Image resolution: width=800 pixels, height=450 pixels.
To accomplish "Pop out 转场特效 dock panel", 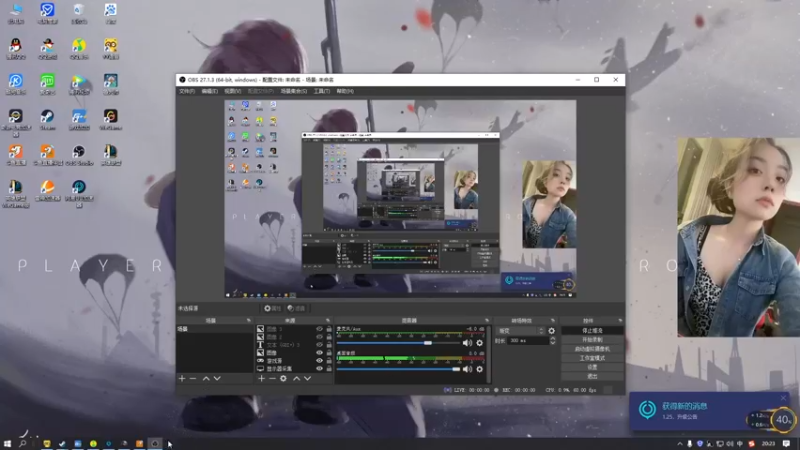I will pyautogui.click(x=553, y=320).
